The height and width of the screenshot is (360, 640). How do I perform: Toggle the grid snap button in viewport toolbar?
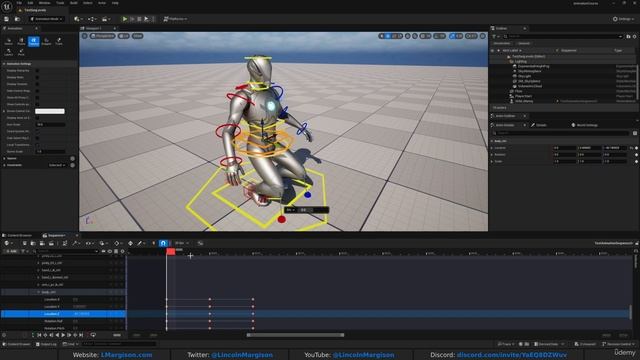pyautogui.click(x=422, y=36)
